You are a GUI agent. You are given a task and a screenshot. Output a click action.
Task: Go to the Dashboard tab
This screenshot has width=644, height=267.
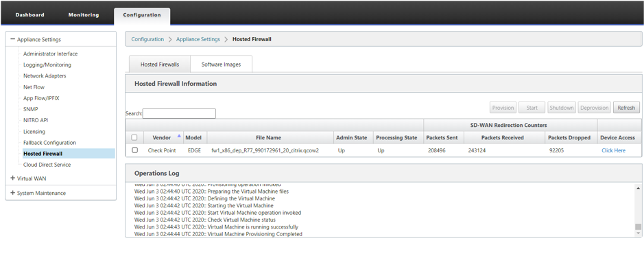[30, 15]
